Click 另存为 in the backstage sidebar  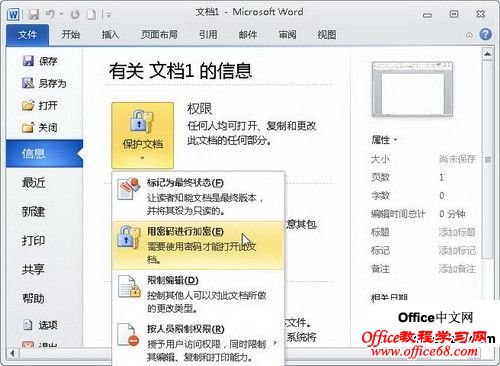click(x=44, y=83)
